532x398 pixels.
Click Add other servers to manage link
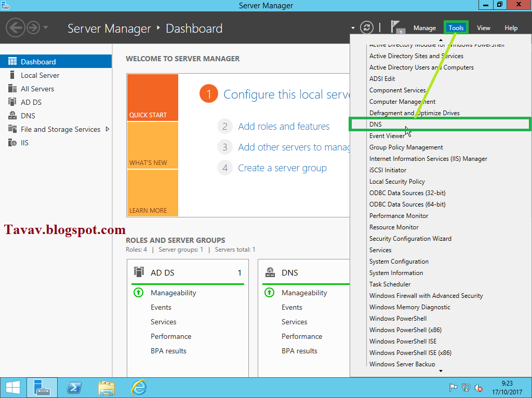(x=294, y=147)
